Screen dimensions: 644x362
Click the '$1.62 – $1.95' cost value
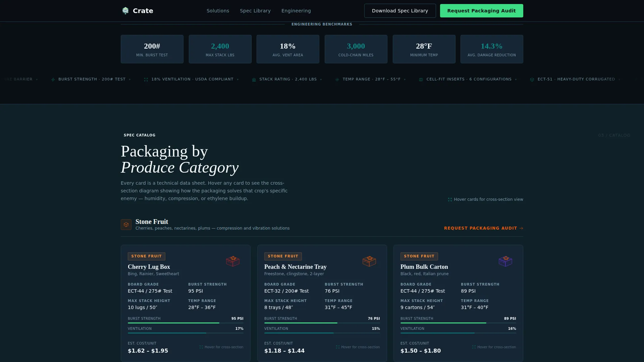(148, 351)
